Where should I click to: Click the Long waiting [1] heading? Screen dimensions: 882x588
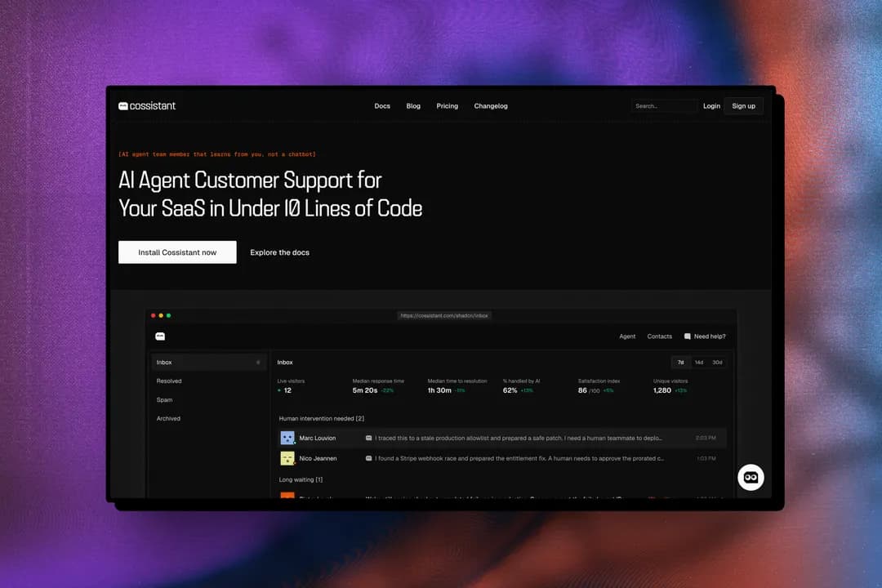click(301, 479)
